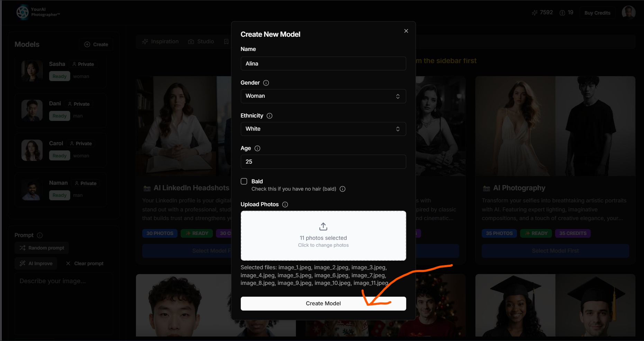Open the Gender dropdown showing Woman
The width and height of the screenshot is (644, 341).
coord(323,96)
